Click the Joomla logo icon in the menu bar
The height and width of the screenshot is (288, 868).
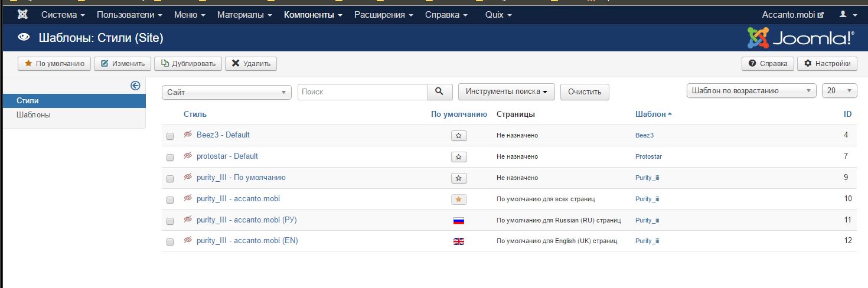click(x=23, y=14)
